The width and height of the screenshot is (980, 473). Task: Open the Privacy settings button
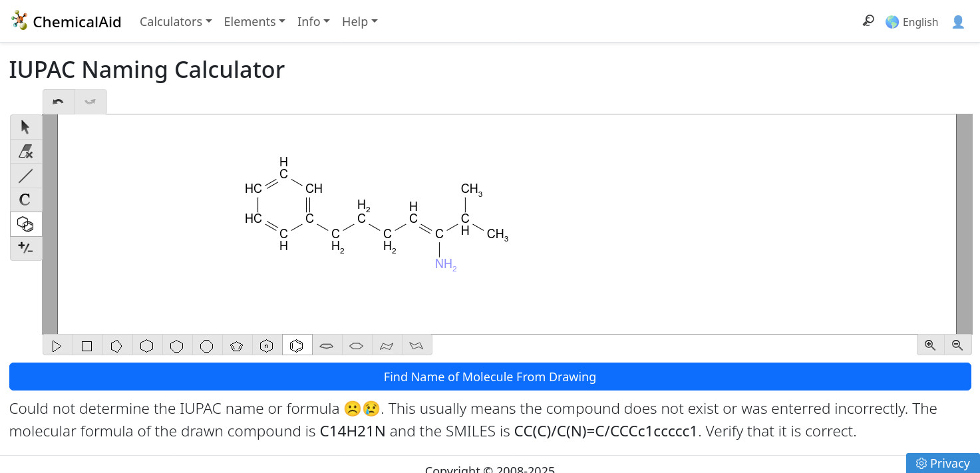943,463
